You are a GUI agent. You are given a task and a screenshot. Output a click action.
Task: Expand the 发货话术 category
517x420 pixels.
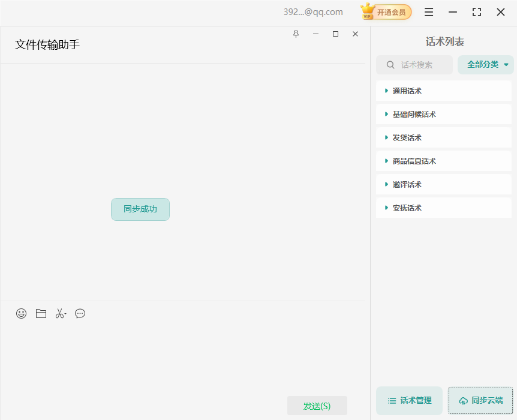(x=385, y=137)
